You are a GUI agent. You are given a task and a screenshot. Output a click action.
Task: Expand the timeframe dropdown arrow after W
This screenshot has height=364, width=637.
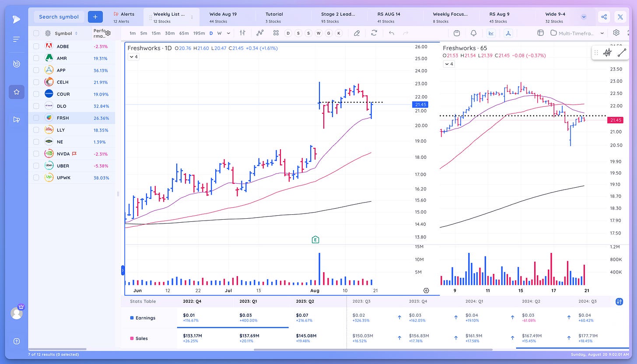tap(228, 33)
